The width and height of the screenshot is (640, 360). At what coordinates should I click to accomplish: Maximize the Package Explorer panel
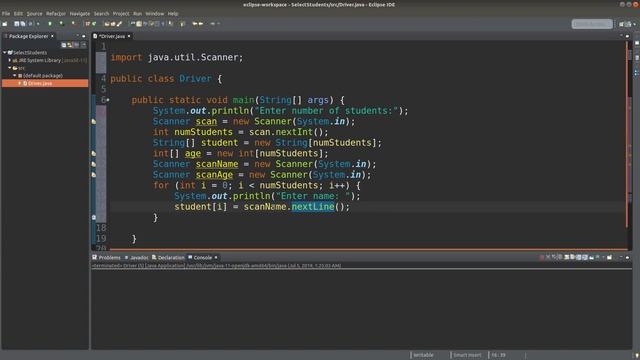tap(84, 36)
